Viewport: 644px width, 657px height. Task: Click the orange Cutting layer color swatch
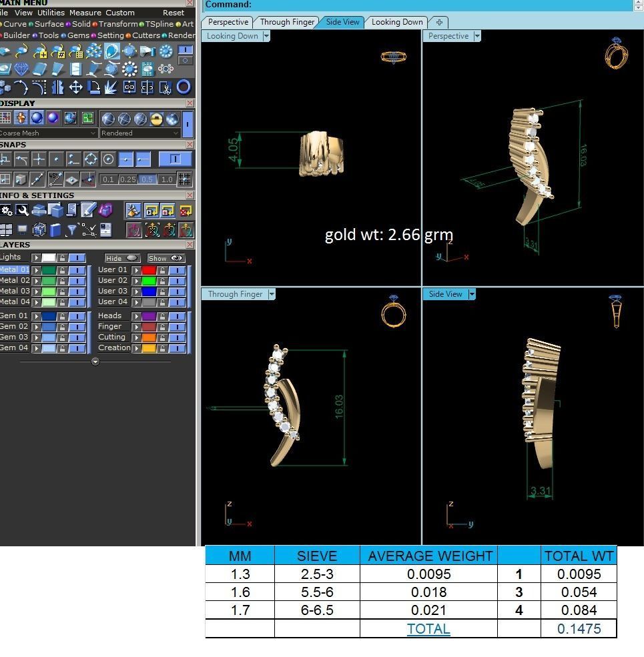click(x=149, y=338)
